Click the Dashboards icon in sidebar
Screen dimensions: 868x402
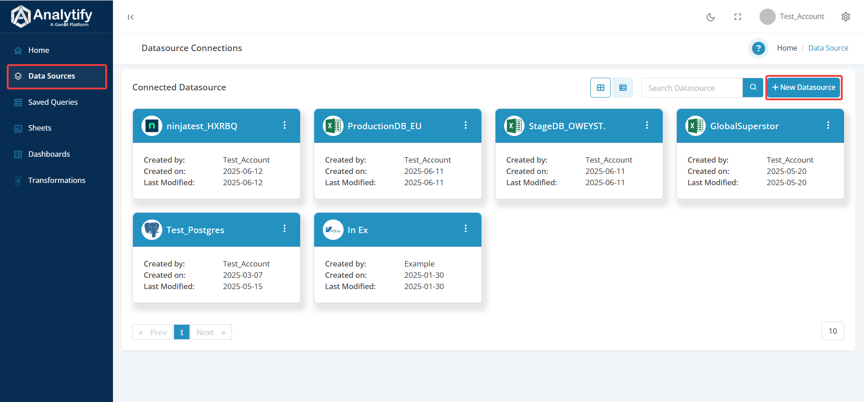[x=18, y=154]
